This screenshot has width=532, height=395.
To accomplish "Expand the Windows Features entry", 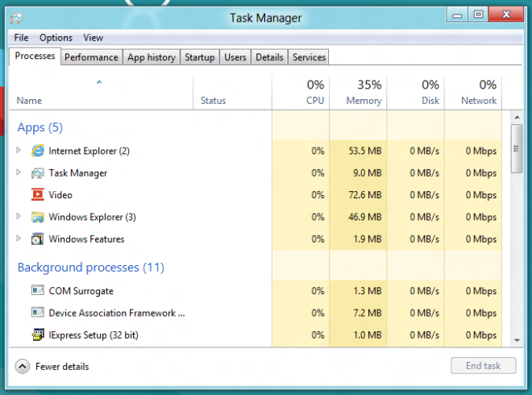I will [x=19, y=239].
